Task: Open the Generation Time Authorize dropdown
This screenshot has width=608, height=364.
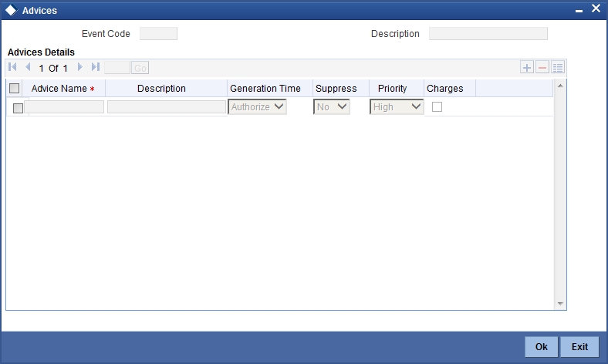Action: click(257, 106)
